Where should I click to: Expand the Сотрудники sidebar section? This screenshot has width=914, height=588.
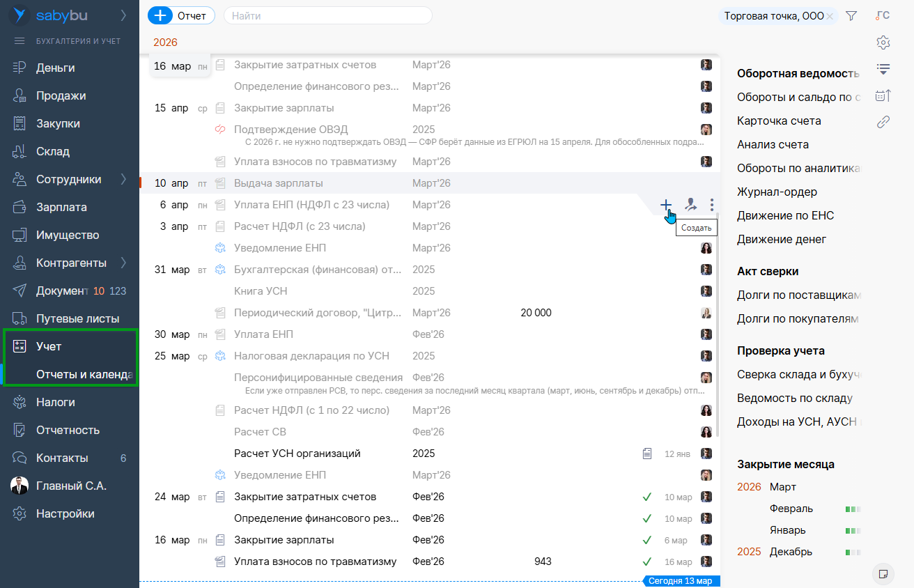point(123,179)
